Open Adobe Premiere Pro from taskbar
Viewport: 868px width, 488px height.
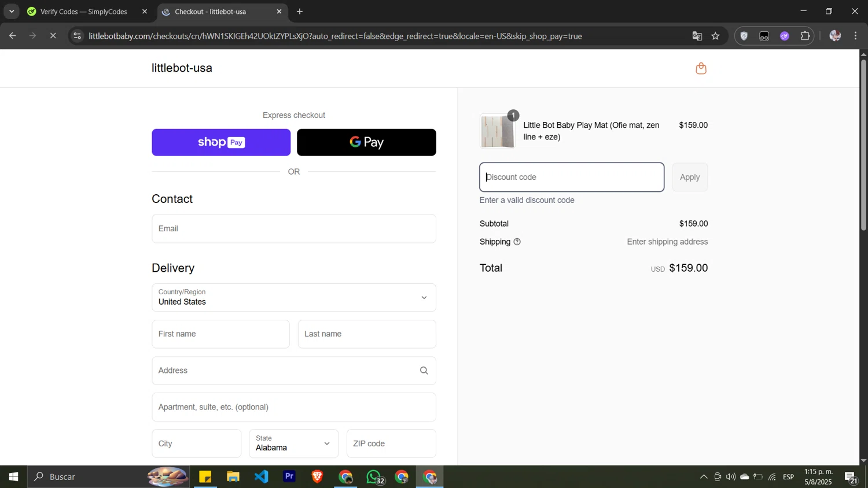289,477
